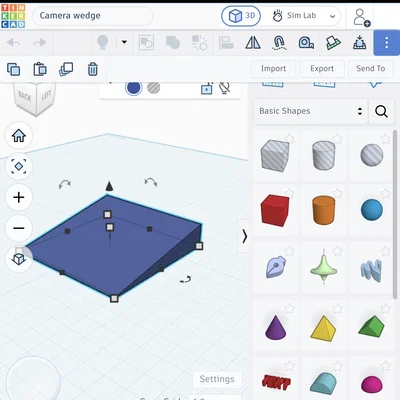Select the magenta Half Sphere shape
Image resolution: width=400 pixels, height=400 pixels.
372,384
